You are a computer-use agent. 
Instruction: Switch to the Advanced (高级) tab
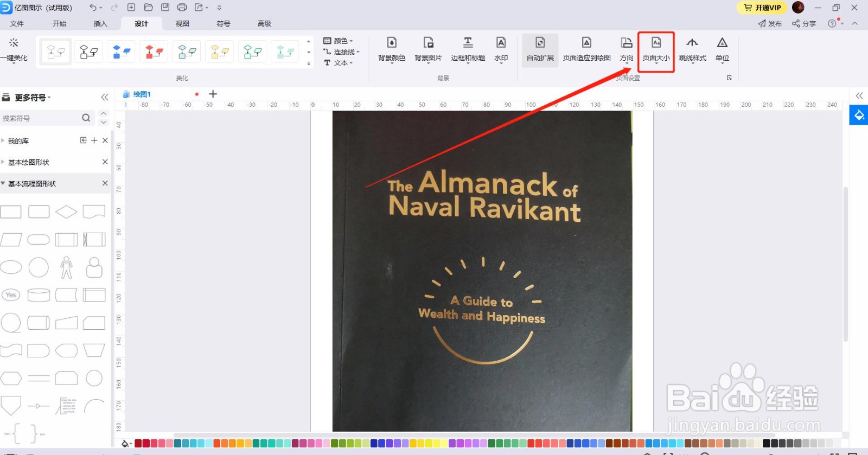pos(264,23)
